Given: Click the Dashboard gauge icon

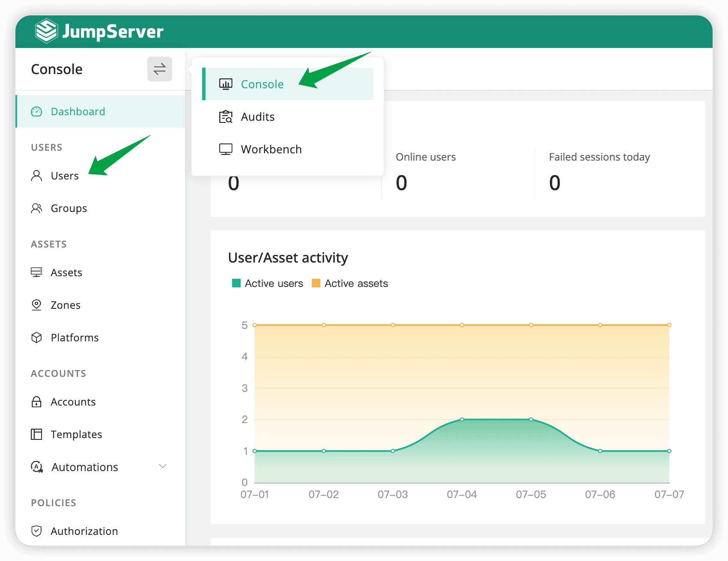Looking at the screenshot, I should (x=37, y=112).
